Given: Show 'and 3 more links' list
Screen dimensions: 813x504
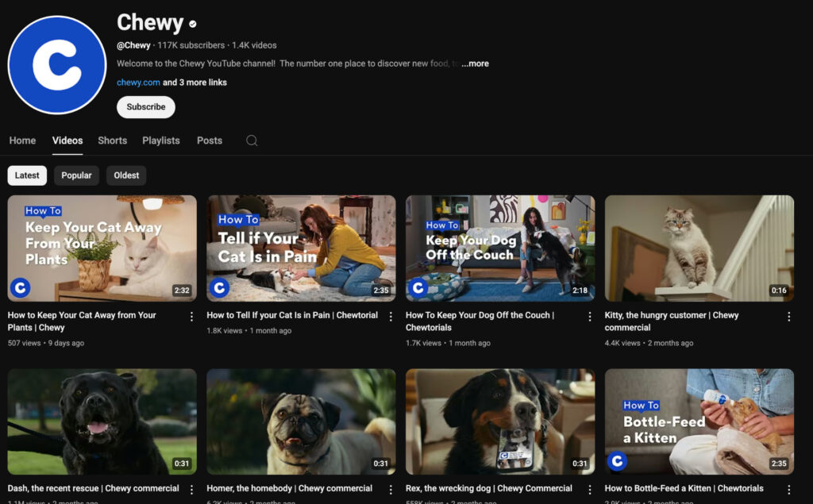Looking at the screenshot, I should 195,83.
